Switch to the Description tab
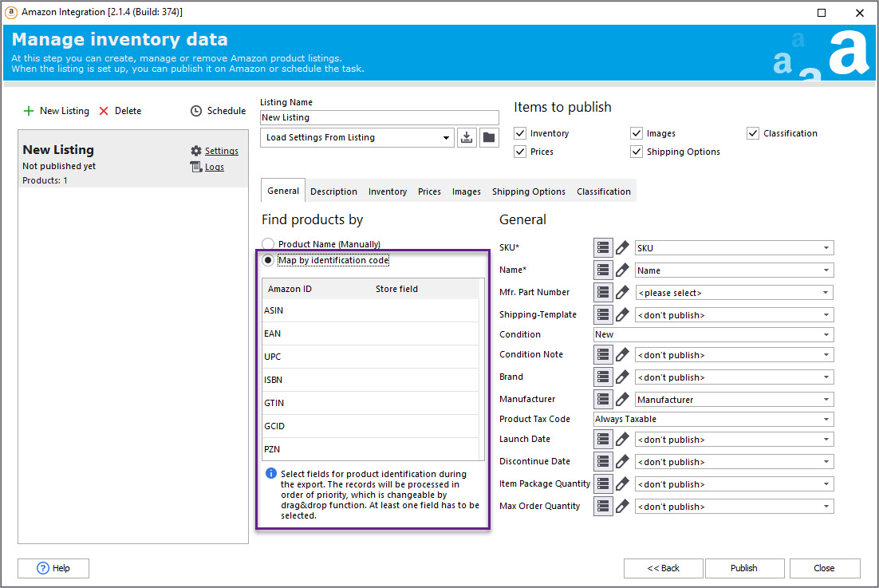This screenshot has width=879, height=588. (333, 191)
